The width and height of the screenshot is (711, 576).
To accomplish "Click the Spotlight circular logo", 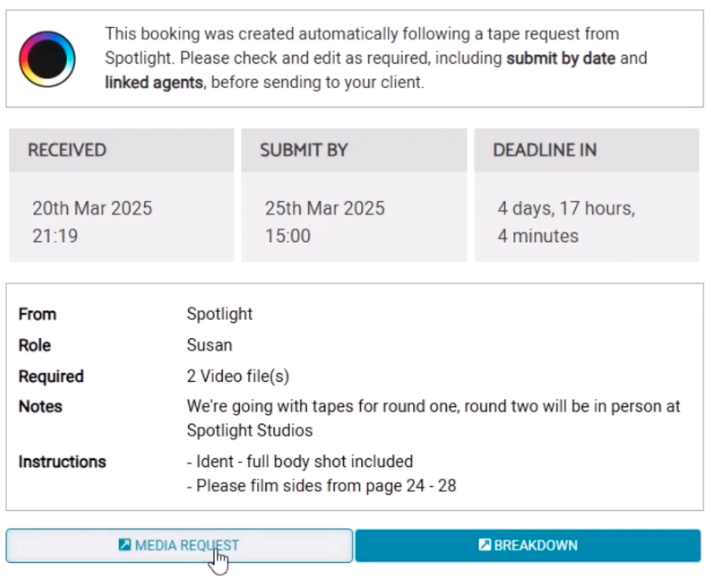I will point(47,59).
